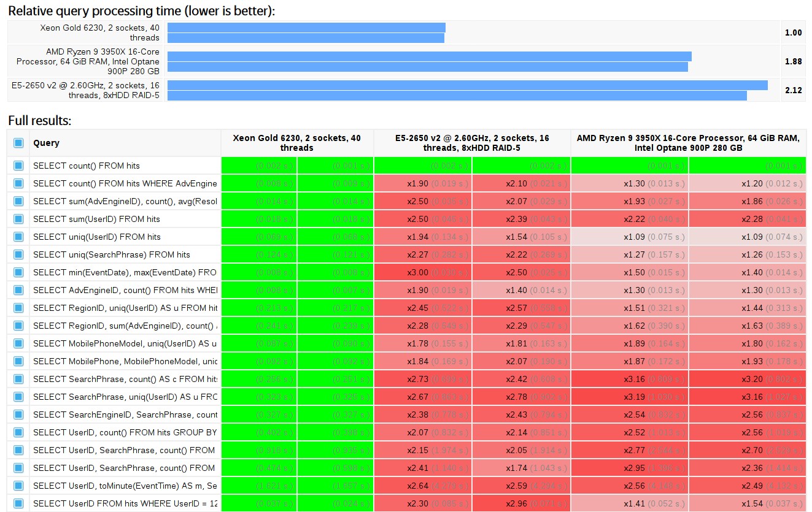This screenshot has width=812, height=512.
Task: Click the 'SELECT UserID, count() FROM hits GROUP BY' query text
Action: click(x=125, y=432)
